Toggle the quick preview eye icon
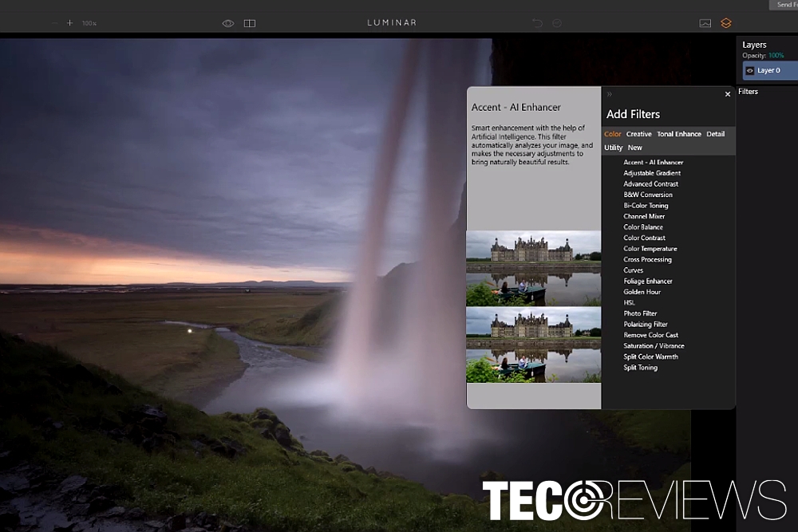 228,23
